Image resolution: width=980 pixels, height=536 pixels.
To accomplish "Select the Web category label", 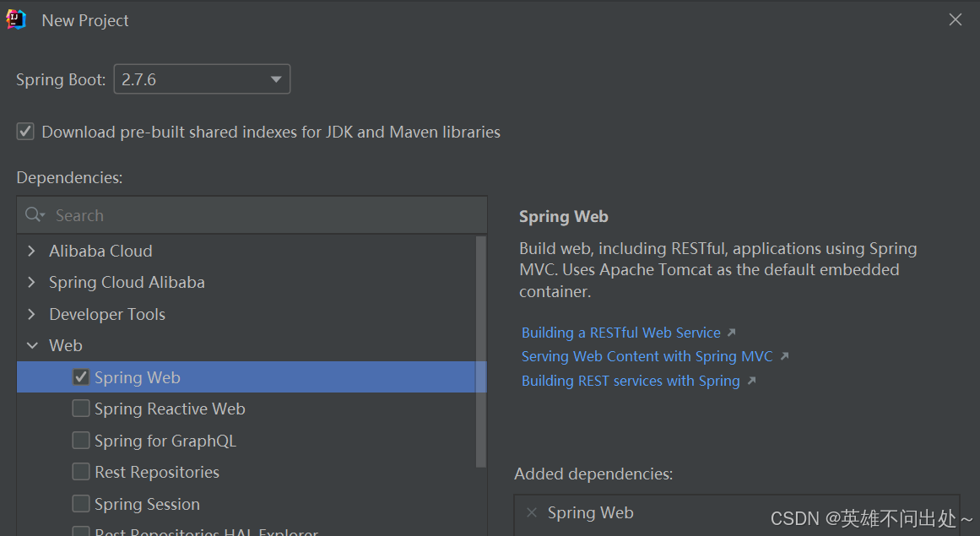I will point(66,345).
